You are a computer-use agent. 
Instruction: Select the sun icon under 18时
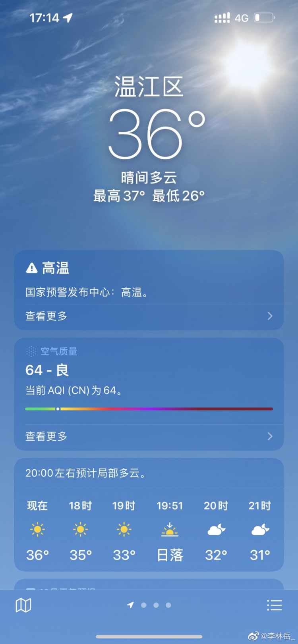[x=80, y=529]
